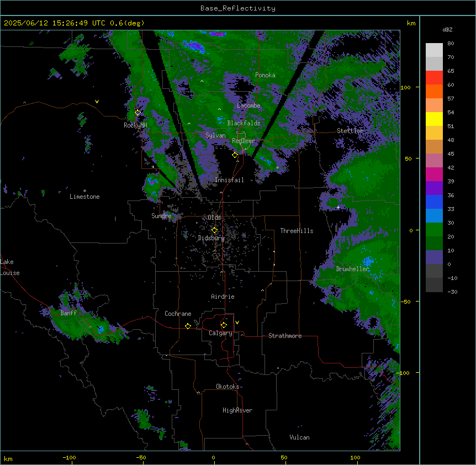Click the RockyMH label
Viewport: 476px width, 465px height.
(x=135, y=125)
